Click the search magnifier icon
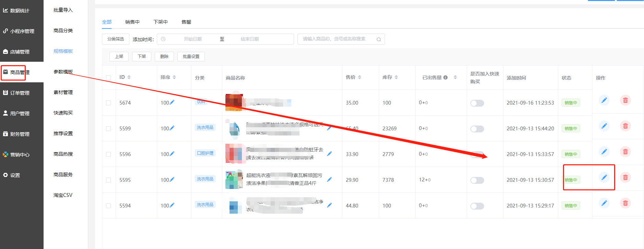 [379, 39]
